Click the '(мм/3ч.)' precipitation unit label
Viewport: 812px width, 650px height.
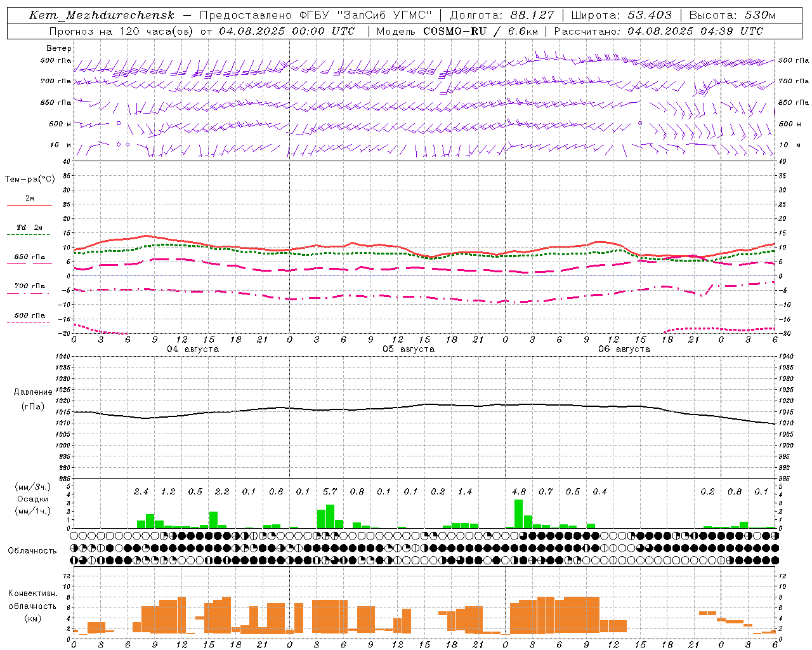(x=32, y=487)
